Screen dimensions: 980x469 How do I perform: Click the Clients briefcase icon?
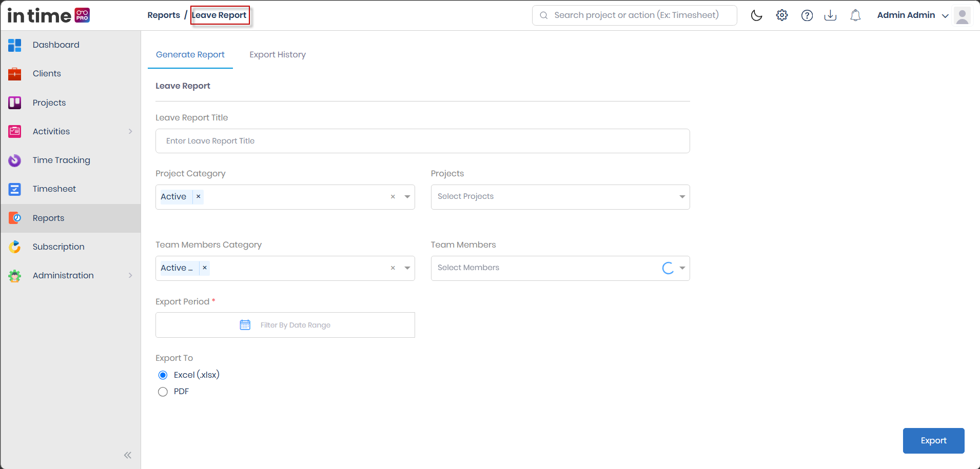pyautogui.click(x=14, y=74)
